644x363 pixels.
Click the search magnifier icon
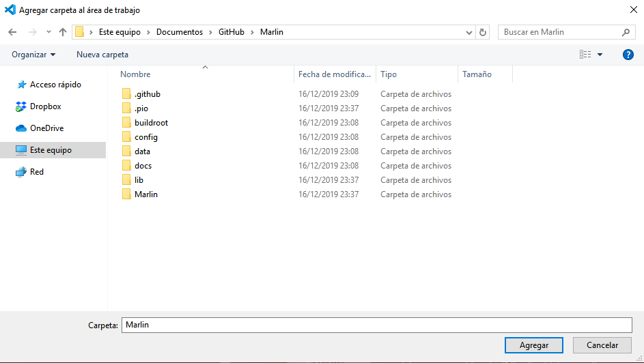[626, 32]
